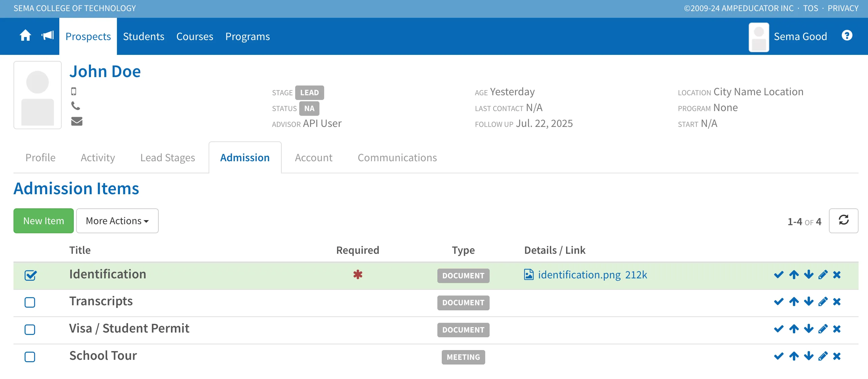Open the announcements megaphone icon
The image size is (868, 379).
48,35
